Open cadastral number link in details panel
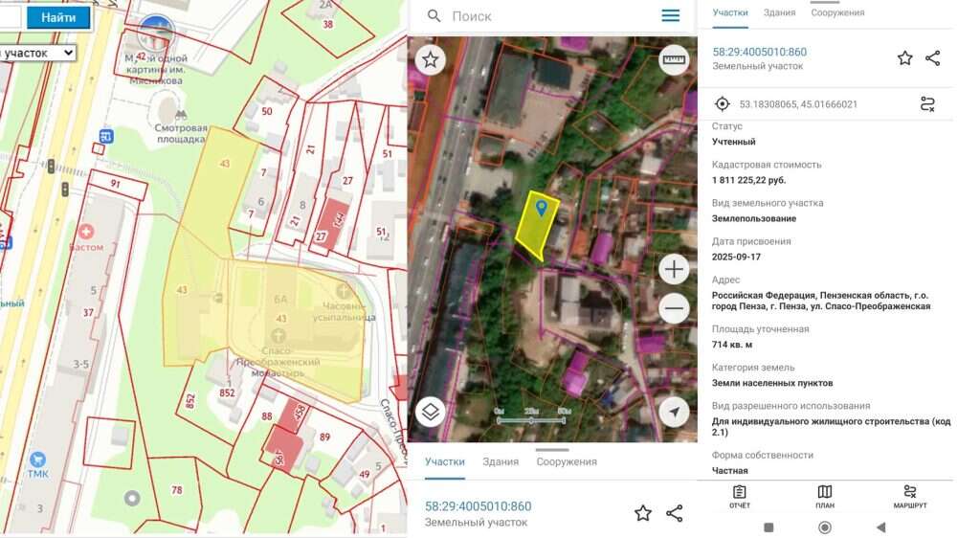This screenshot has height=538, width=980. (759, 52)
